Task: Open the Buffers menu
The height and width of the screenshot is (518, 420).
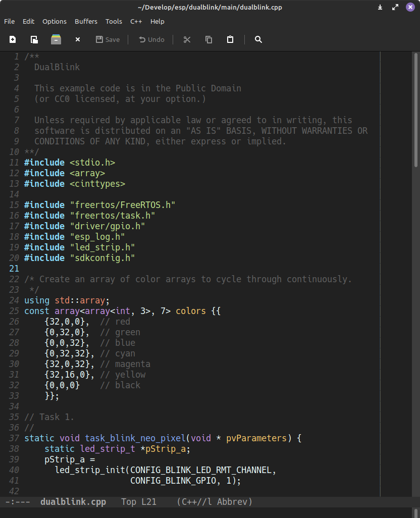Action: 86,22
